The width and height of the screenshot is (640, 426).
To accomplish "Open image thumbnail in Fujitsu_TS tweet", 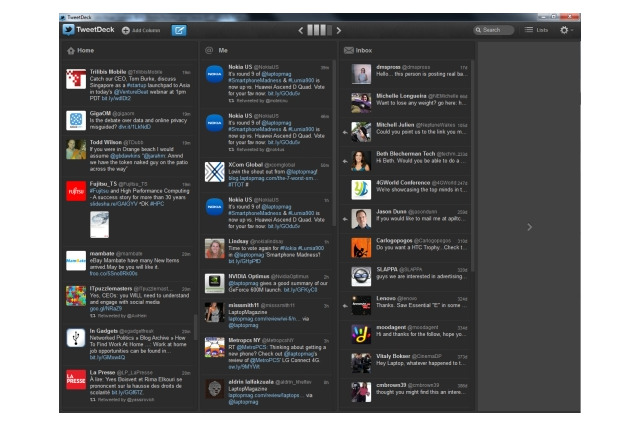I will click(x=100, y=224).
